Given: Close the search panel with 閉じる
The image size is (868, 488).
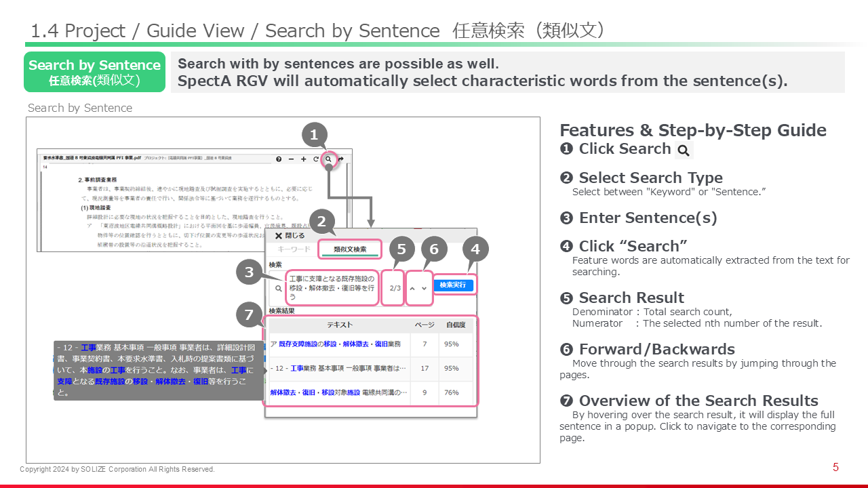Looking at the screenshot, I should (290, 236).
